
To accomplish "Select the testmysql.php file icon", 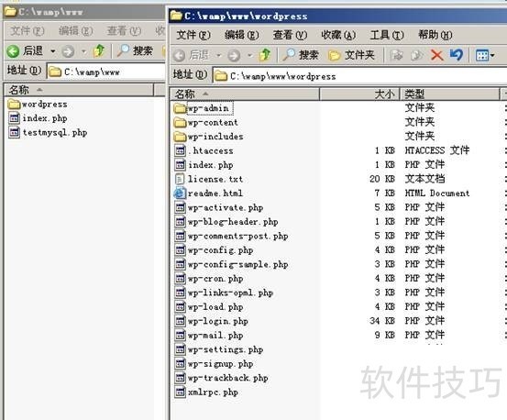I will click(14, 132).
